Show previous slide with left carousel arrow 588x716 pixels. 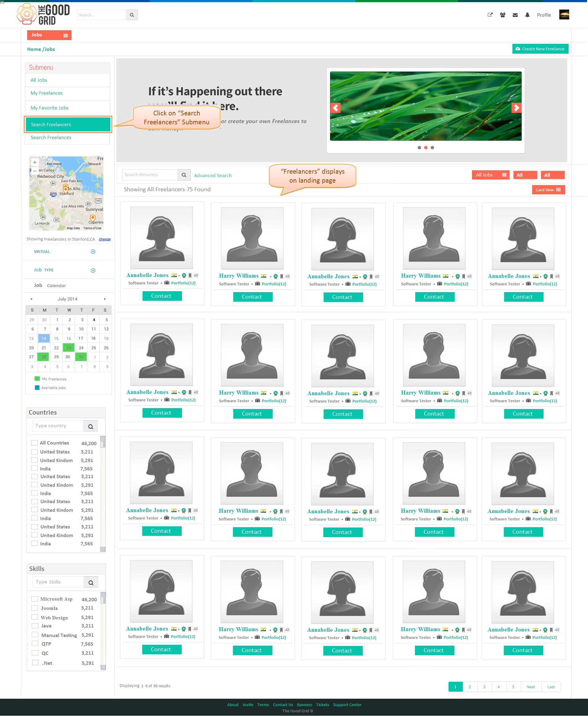point(335,108)
